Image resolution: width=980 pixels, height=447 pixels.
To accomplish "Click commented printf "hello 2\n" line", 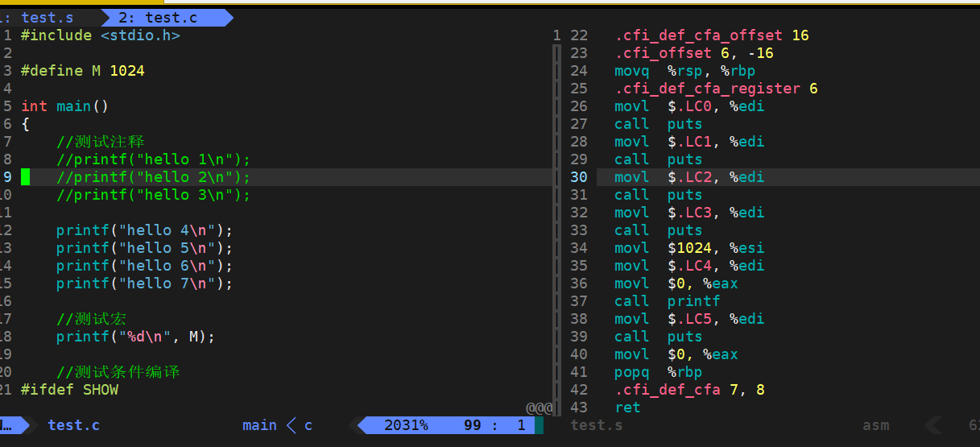I will (153, 177).
